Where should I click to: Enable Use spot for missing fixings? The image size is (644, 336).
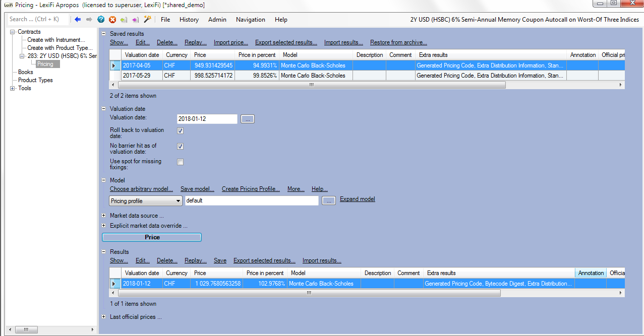coord(180,162)
